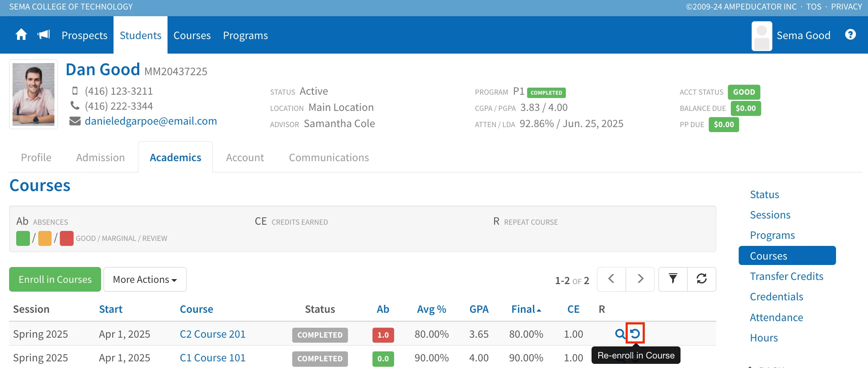Go to previous page of courses
868x368 pixels.
(x=612, y=279)
